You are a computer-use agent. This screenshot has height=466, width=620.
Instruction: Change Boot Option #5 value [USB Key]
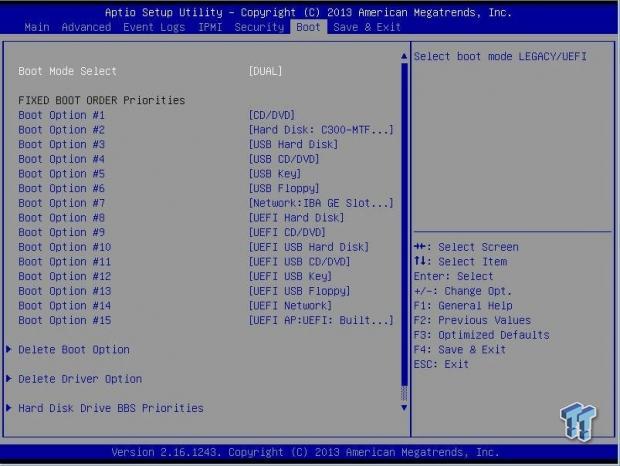274,174
